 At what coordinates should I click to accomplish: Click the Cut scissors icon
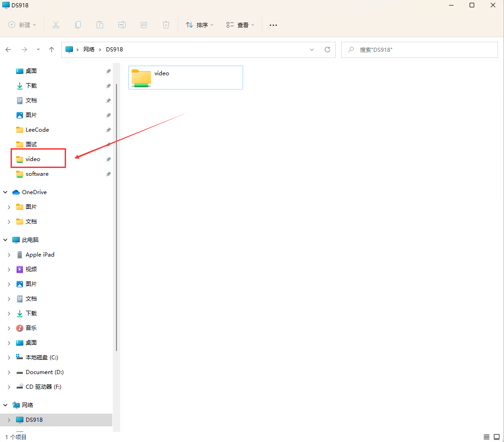(56, 25)
